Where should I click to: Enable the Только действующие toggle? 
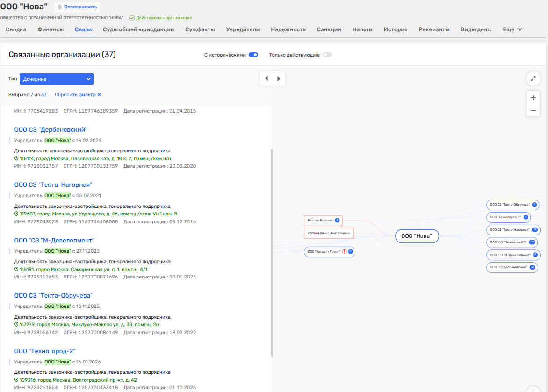[327, 55]
